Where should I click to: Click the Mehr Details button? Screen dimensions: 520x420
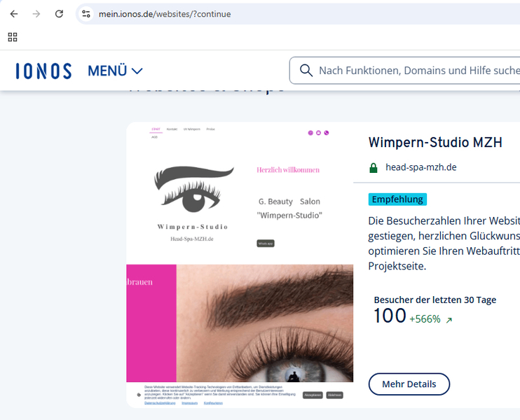point(409,384)
